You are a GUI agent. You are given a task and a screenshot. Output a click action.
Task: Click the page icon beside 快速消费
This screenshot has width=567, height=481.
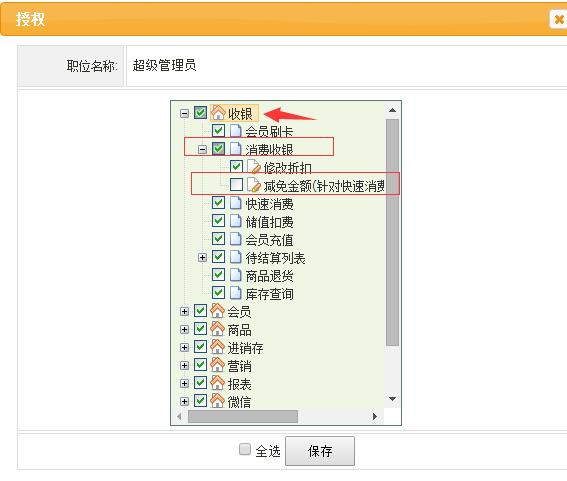click(x=236, y=203)
